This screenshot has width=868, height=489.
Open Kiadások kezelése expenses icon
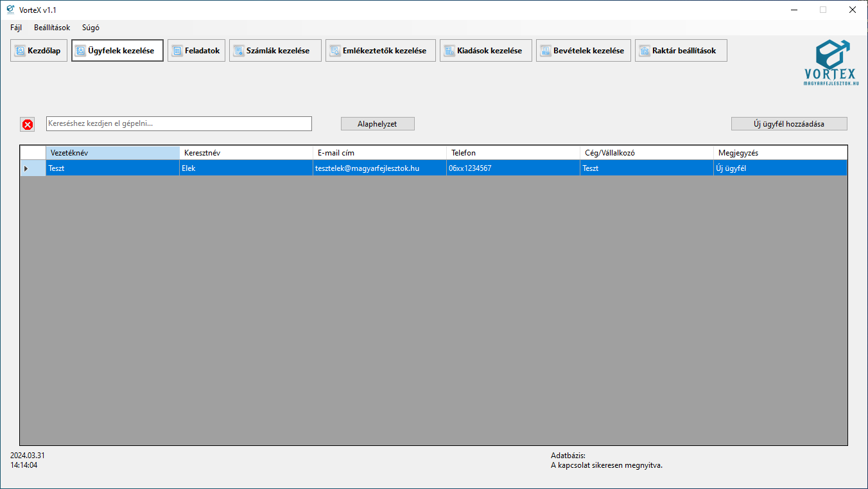click(x=449, y=51)
